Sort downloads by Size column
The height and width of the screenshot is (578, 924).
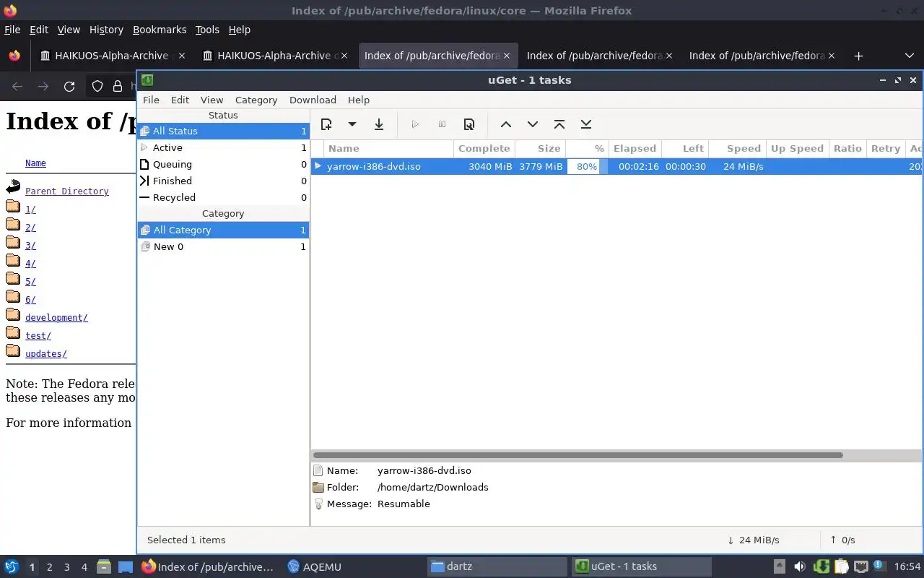(541, 148)
